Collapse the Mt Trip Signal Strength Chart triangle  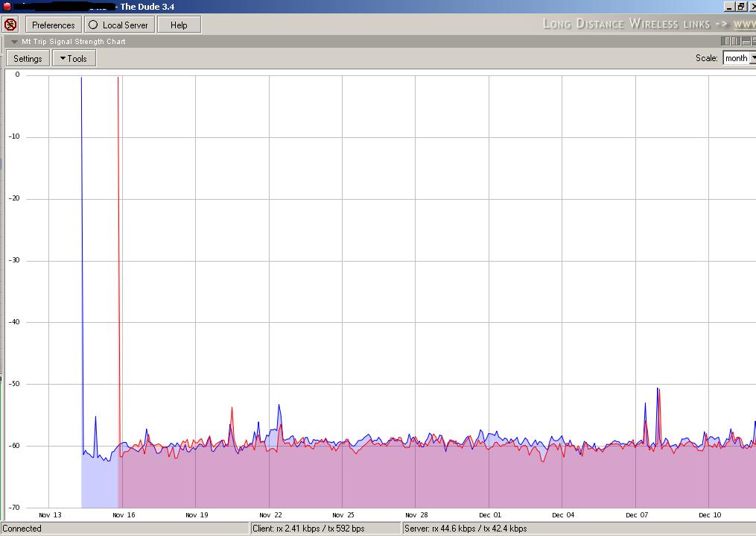[14, 42]
